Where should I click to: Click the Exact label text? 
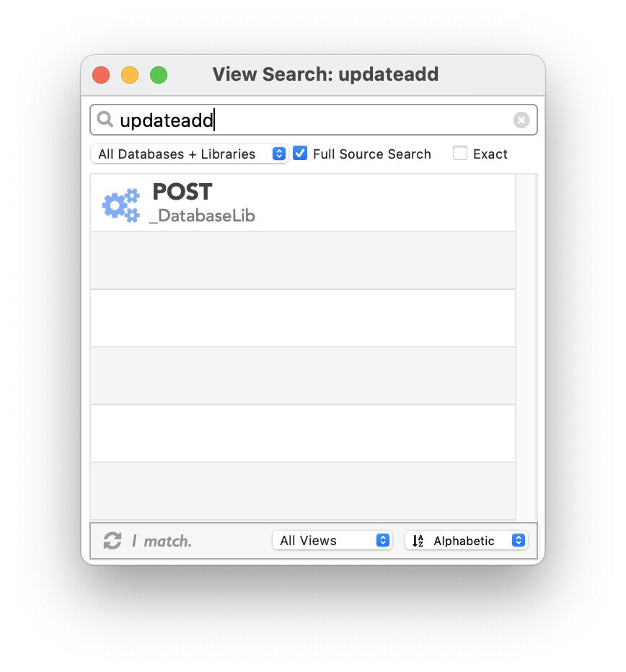(490, 154)
